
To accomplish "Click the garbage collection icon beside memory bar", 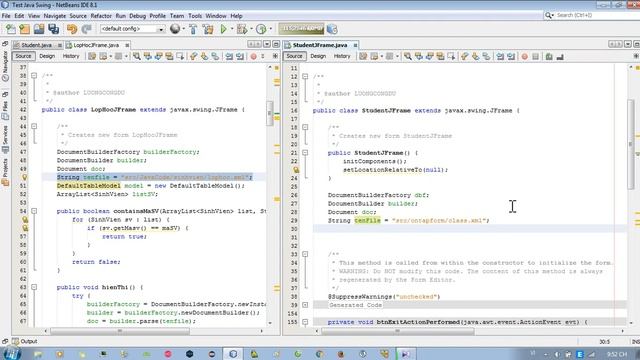I will tap(332, 29).
